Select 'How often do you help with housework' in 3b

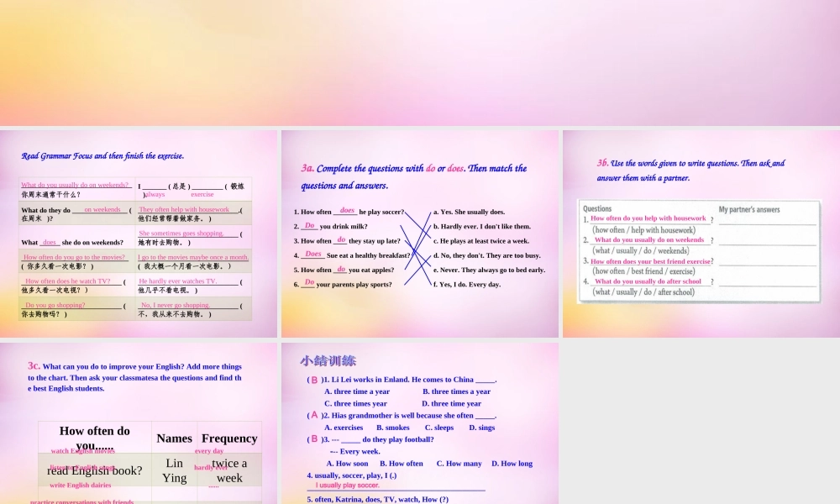click(648, 218)
